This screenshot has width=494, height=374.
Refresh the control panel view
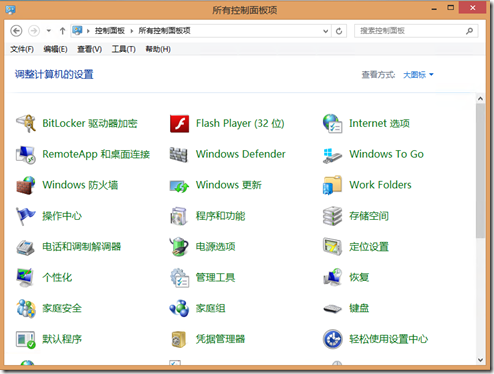(339, 31)
